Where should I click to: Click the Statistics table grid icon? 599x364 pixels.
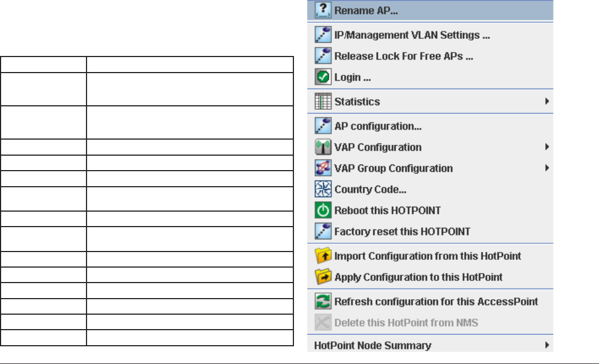pos(323,101)
